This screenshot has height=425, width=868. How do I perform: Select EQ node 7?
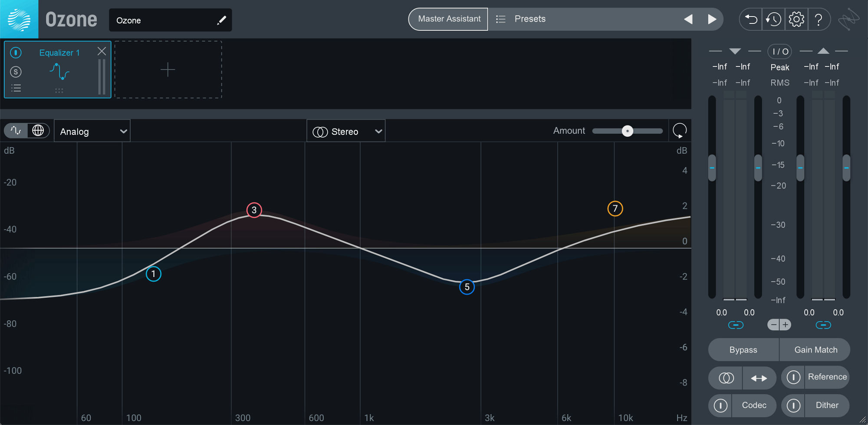coord(615,208)
